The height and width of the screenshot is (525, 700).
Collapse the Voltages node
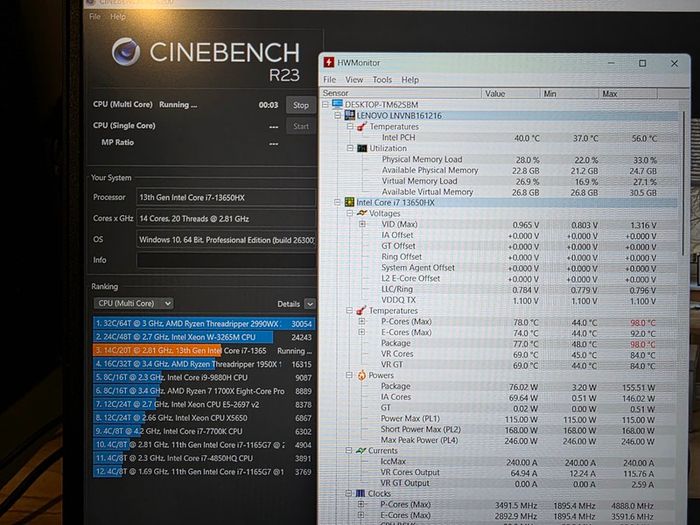point(350,213)
